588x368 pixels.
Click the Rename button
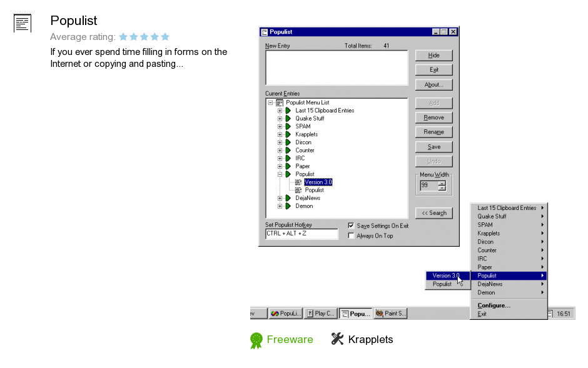point(434,132)
